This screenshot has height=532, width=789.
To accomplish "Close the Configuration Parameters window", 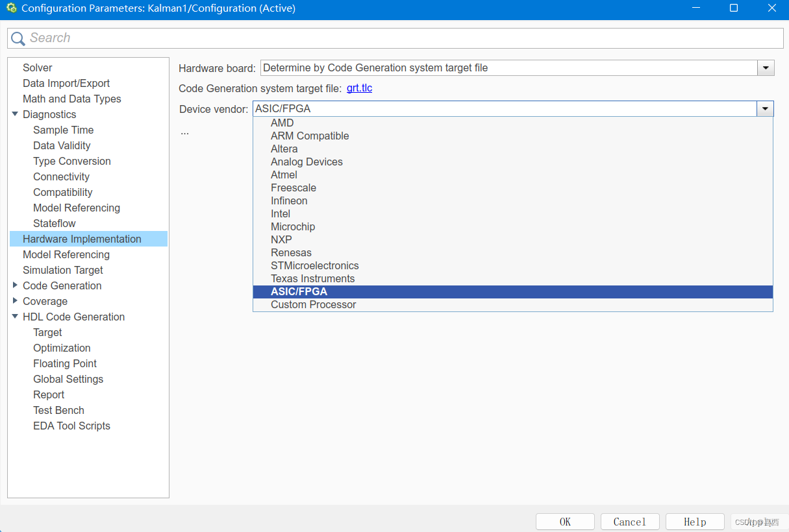I will pos(771,8).
